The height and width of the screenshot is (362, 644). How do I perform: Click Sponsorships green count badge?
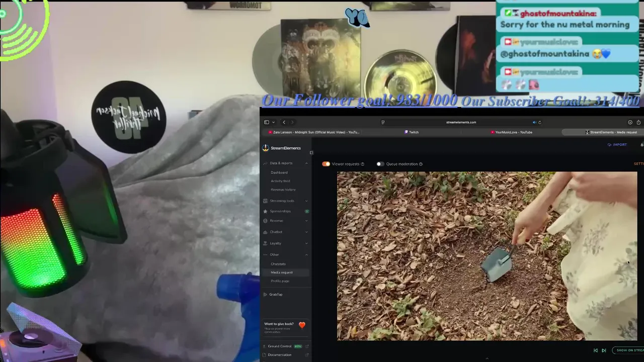306,211
